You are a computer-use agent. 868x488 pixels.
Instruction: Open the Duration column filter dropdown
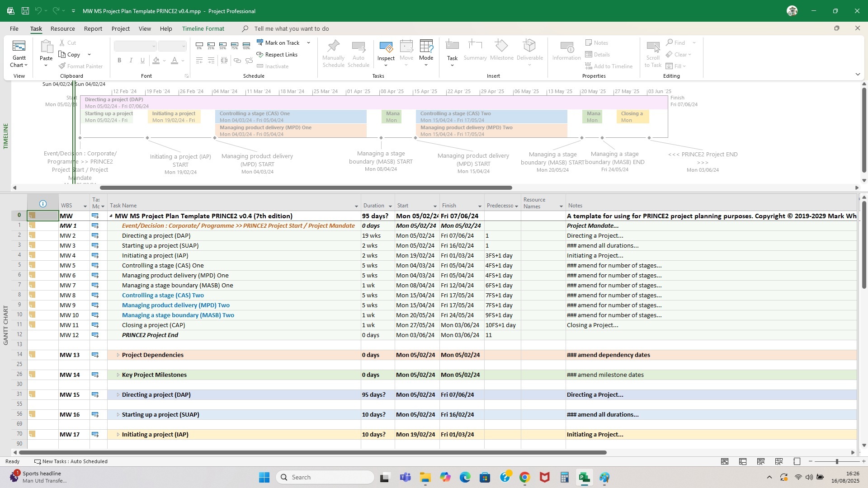click(390, 206)
